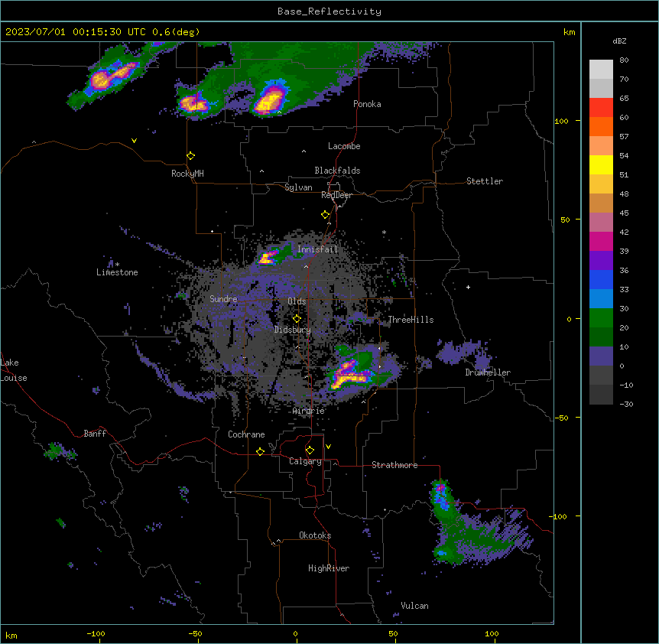
Task: Click the Limestone label
Action: (117, 272)
